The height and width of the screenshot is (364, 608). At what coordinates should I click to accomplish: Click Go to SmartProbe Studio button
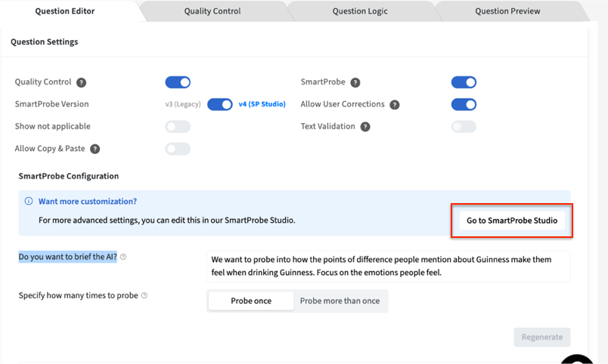click(512, 221)
